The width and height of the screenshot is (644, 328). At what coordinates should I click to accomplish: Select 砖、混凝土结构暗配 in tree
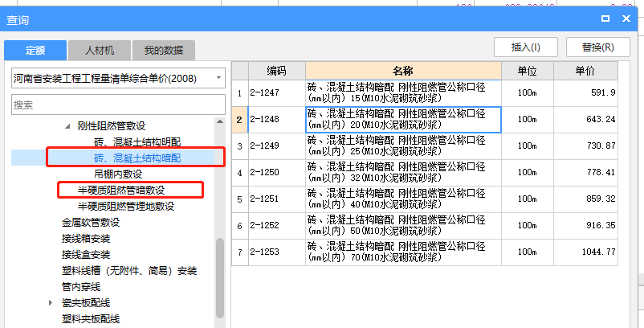click(x=137, y=158)
